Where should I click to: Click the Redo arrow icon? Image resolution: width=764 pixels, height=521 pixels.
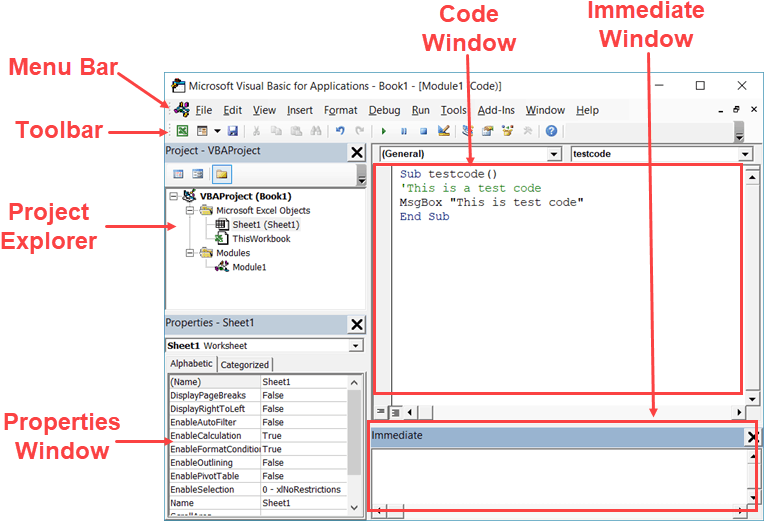360,131
